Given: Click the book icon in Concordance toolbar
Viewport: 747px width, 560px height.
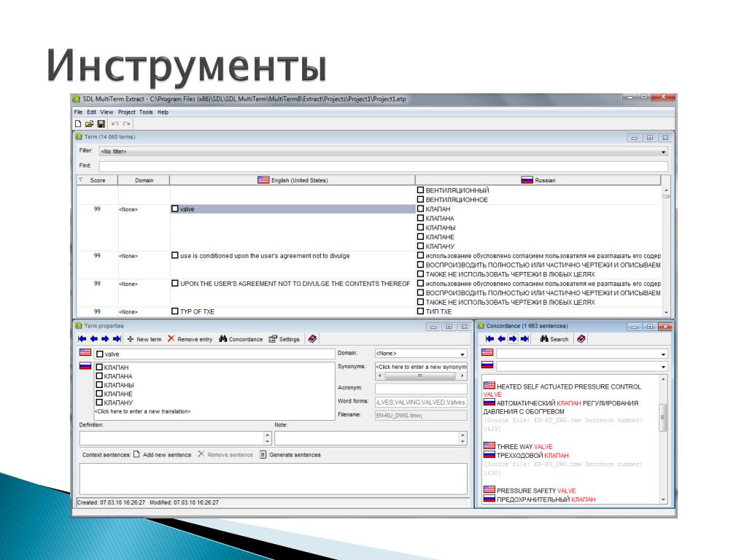Looking at the screenshot, I should click(x=581, y=339).
